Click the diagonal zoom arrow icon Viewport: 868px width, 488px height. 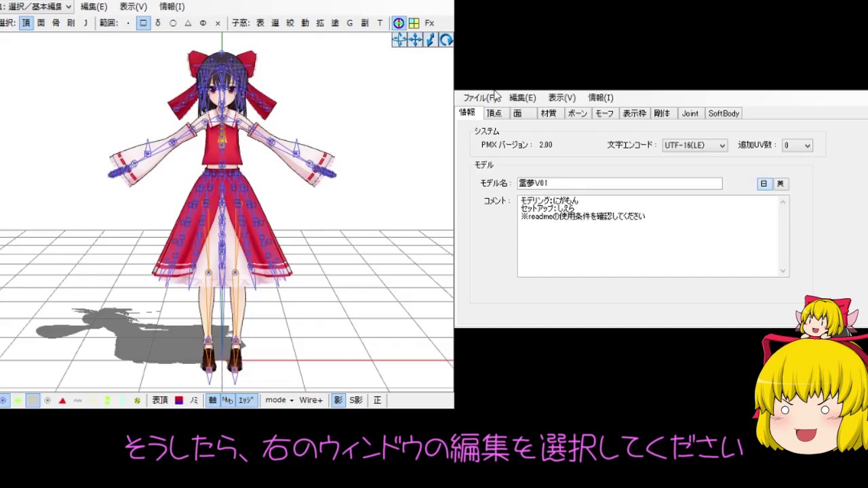(x=431, y=40)
